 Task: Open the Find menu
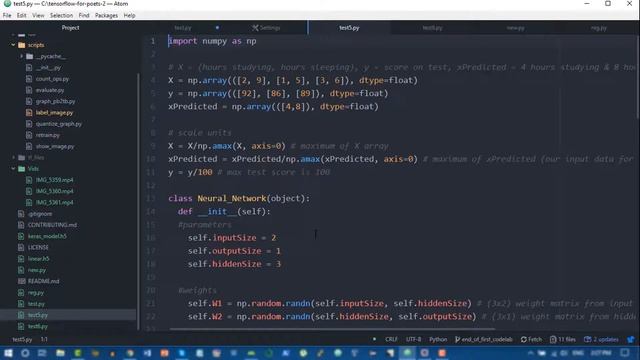point(84,16)
